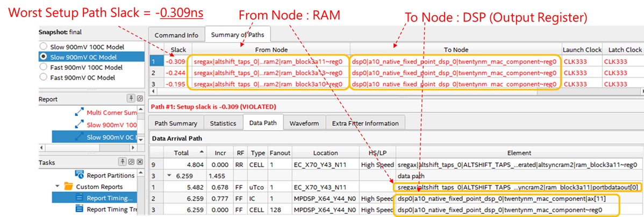Click the Slack column header
The height and width of the screenshot is (217, 644).
(178, 49)
